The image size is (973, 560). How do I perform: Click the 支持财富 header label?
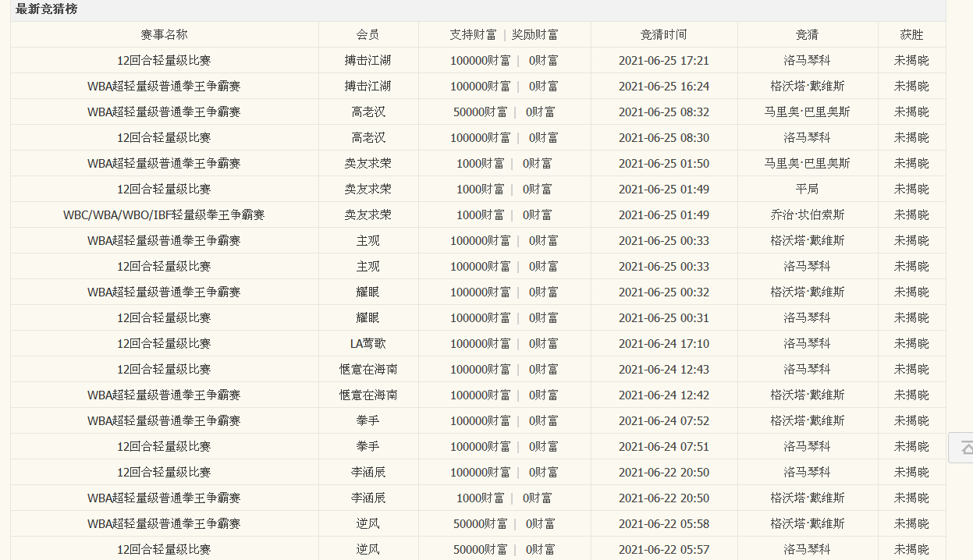[x=474, y=34]
